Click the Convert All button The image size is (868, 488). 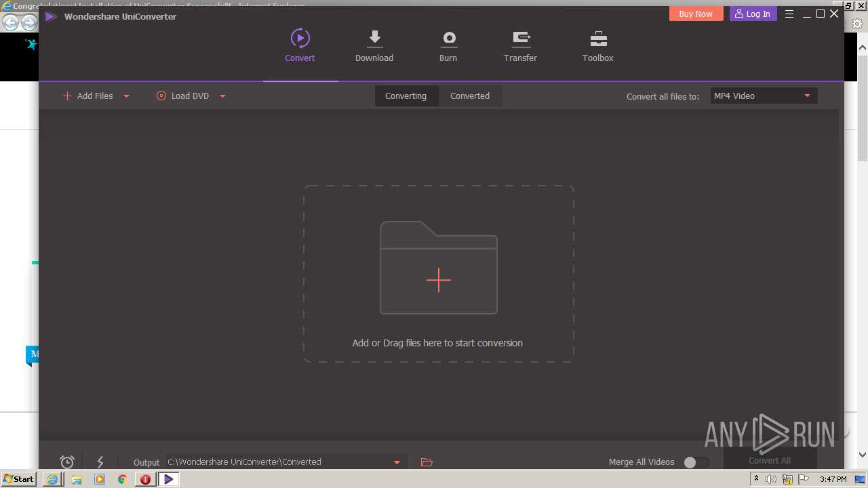click(770, 460)
